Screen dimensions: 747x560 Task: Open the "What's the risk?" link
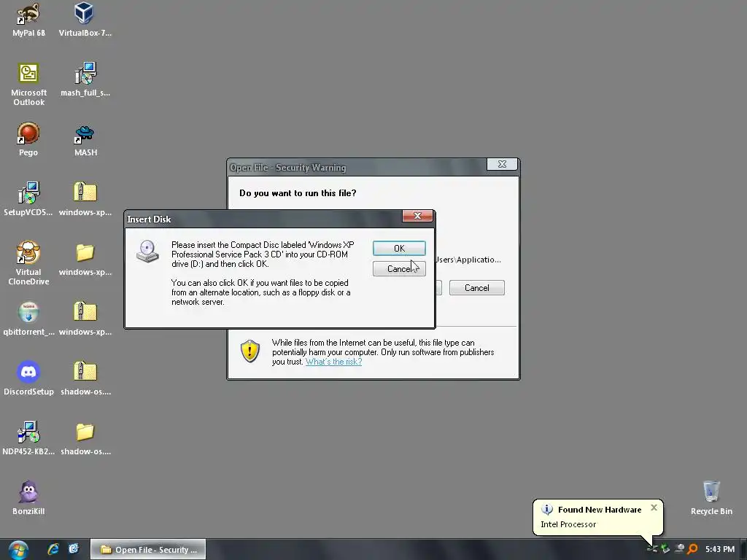click(333, 362)
